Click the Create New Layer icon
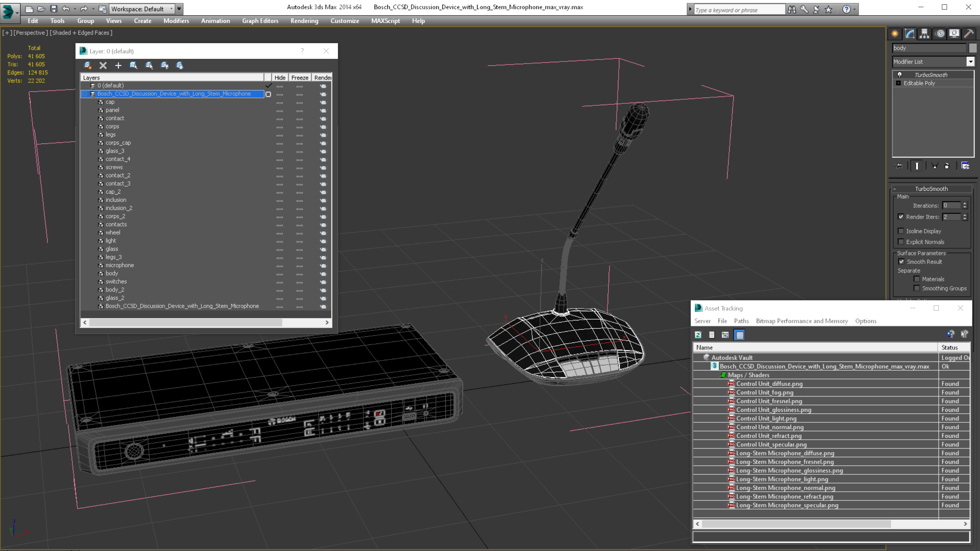 (87, 65)
